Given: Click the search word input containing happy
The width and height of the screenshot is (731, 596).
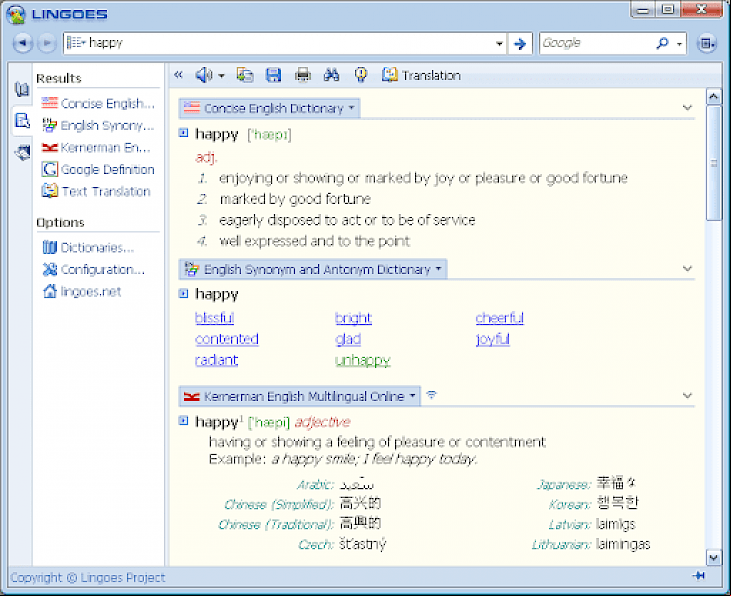Looking at the screenshot, I should [x=289, y=43].
